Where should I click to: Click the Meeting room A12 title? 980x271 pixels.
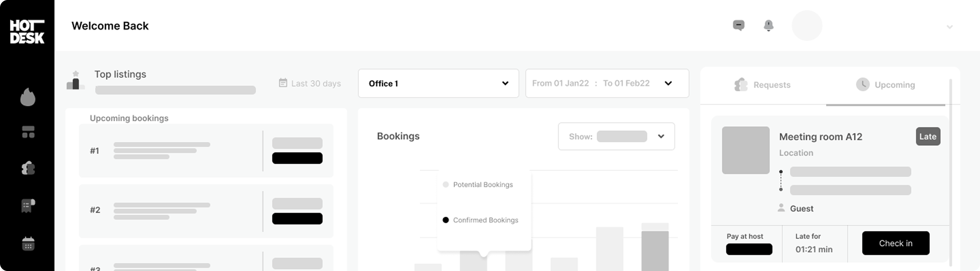(x=820, y=137)
